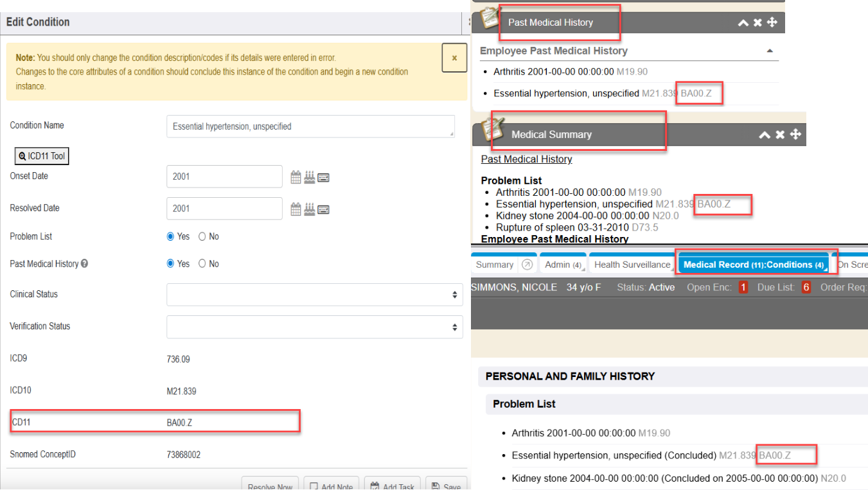This screenshot has height=490, width=868.
Task: Click move handle on Medical Summary panel
Action: [795, 135]
